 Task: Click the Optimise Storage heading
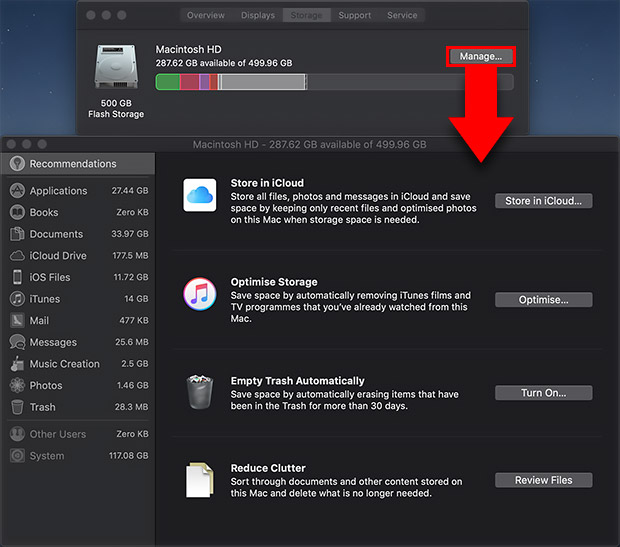(x=274, y=282)
